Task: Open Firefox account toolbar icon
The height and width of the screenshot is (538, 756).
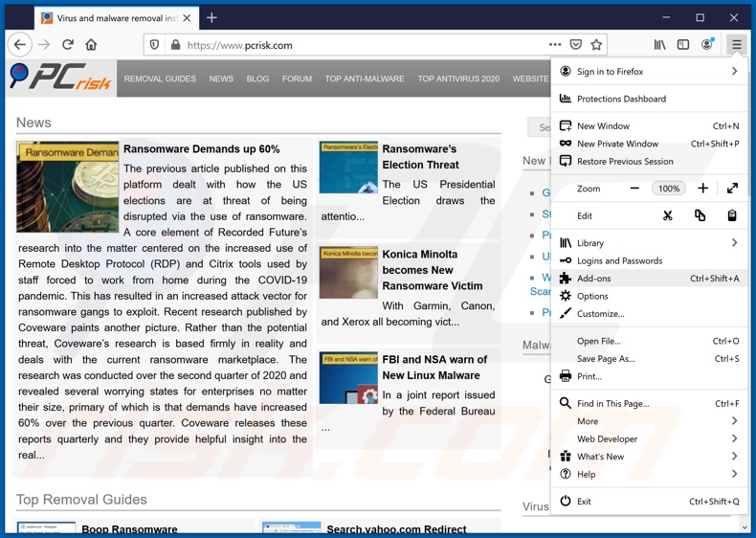Action: click(707, 44)
